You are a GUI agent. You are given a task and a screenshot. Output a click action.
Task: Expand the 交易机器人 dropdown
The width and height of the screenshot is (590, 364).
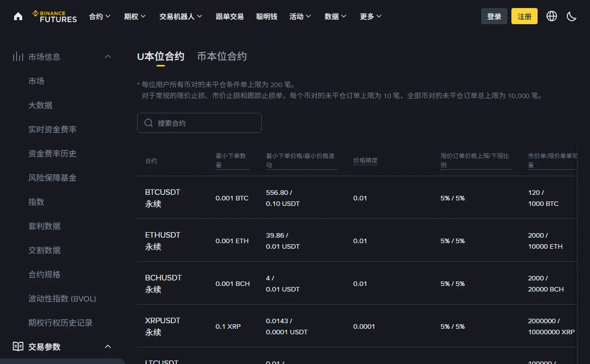click(x=180, y=16)
